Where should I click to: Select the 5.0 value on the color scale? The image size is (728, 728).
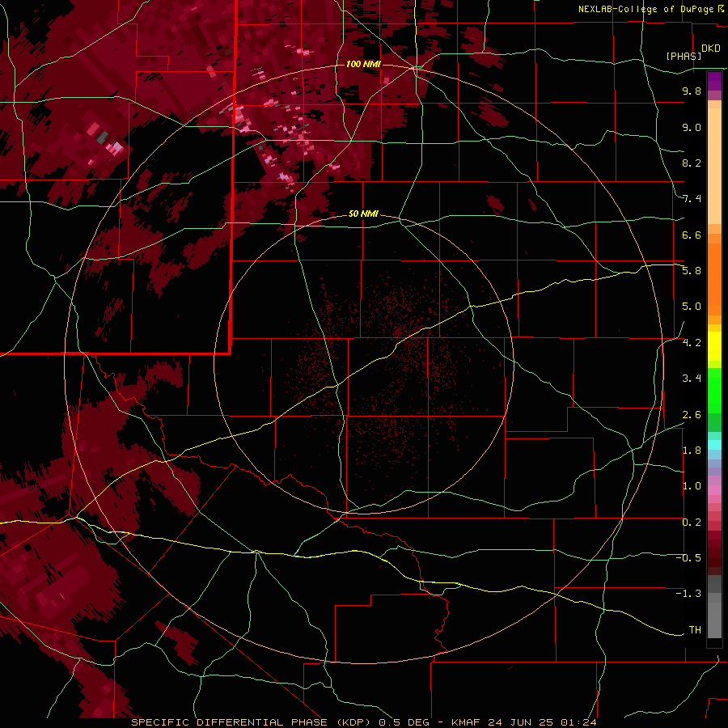click(x=692, y=307)
